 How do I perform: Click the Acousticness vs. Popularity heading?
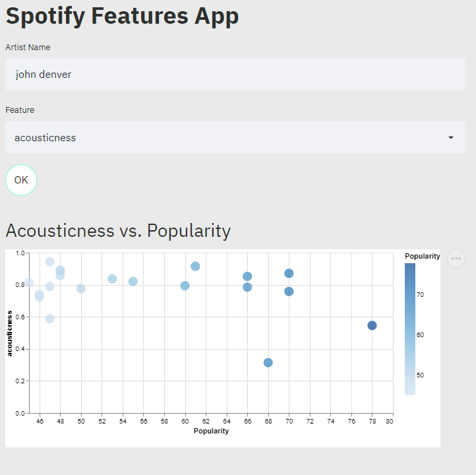[118, 230]
